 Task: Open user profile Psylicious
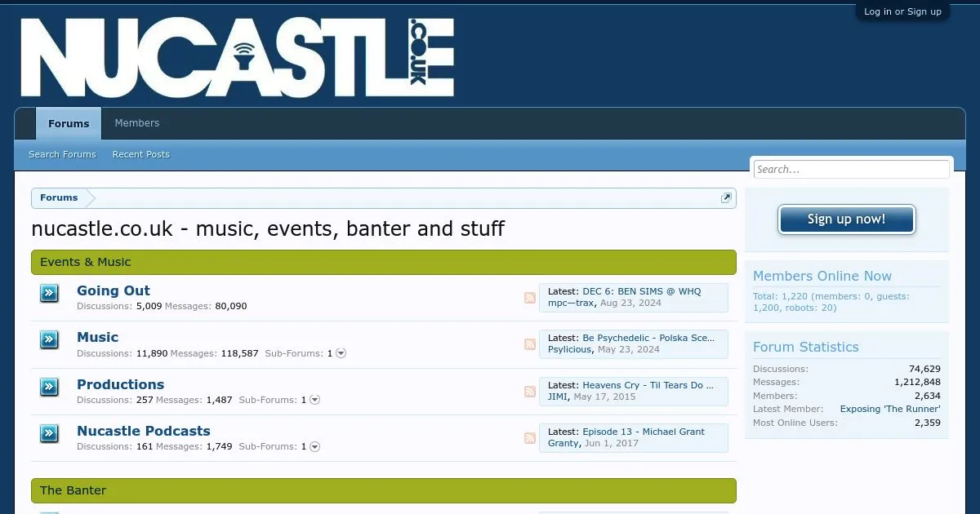tap(569, 349)
